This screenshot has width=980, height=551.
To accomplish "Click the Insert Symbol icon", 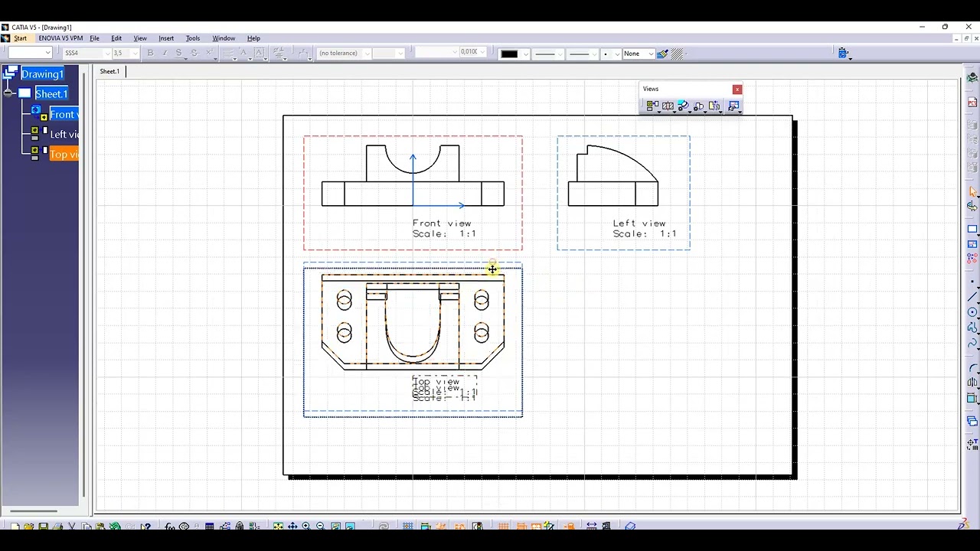I will click(279, 54).
